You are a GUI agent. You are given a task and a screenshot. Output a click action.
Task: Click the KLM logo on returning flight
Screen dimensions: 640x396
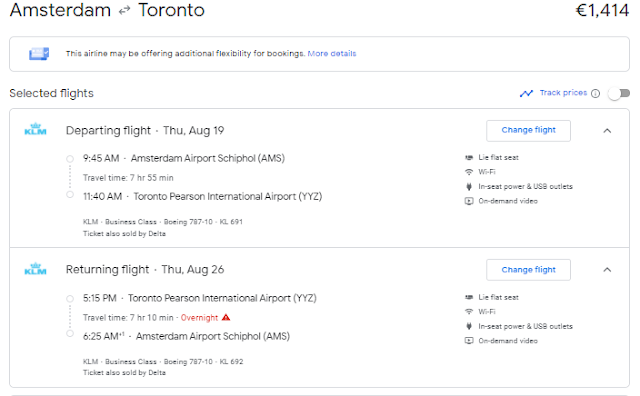click(x=36, y=269)
